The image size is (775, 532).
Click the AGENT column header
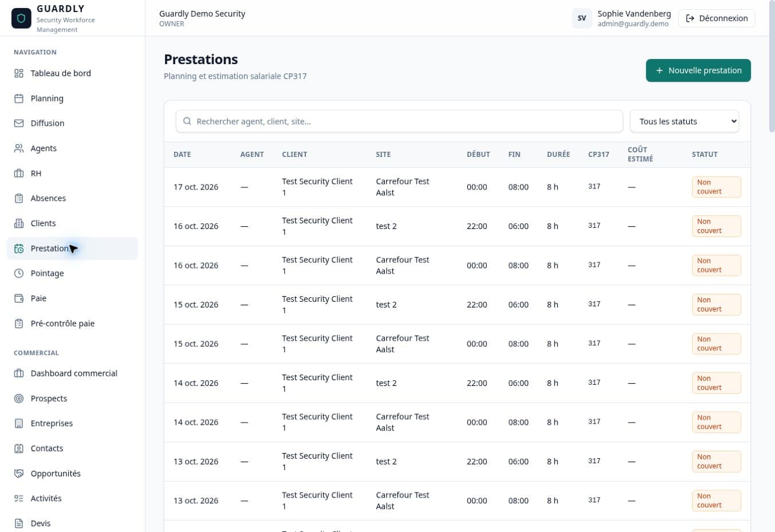(x=252, y=155)
